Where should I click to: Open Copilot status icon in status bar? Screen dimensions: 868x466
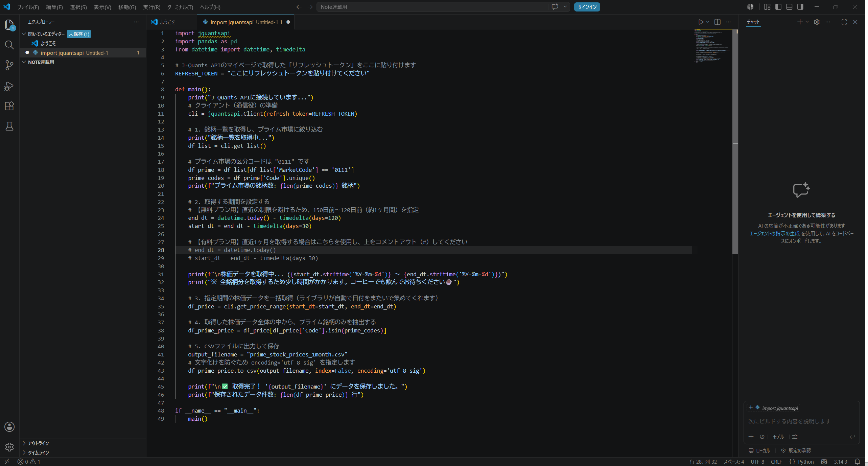point(824,462)
